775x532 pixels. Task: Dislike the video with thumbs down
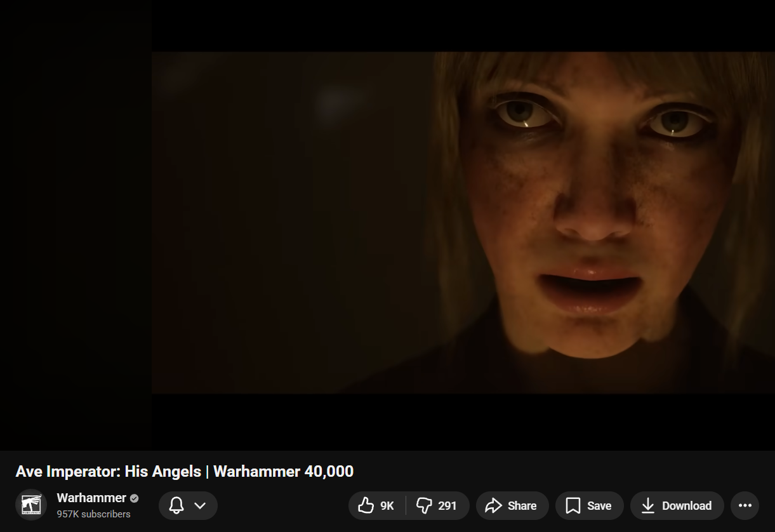coord(438,506)
